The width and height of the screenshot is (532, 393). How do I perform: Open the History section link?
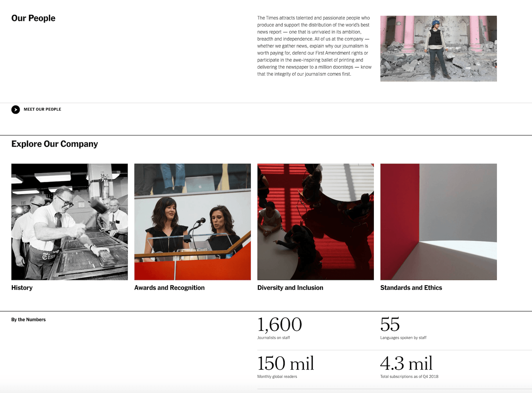pos(22,287)
